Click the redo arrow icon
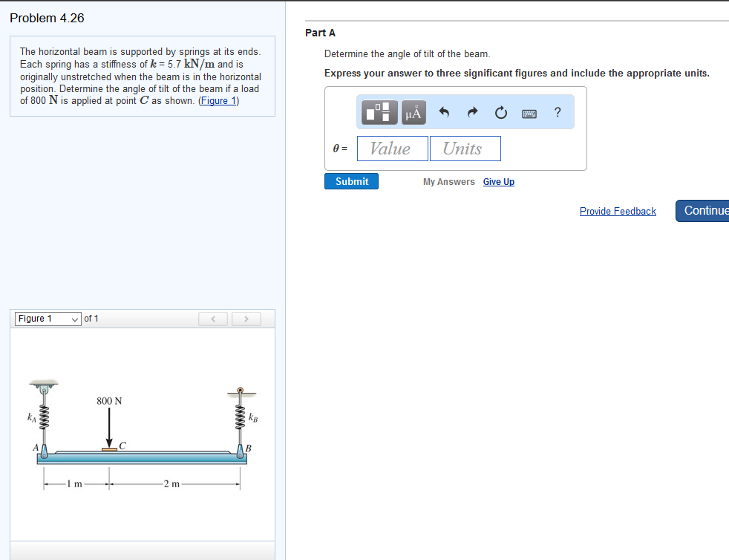This screenshot has height=560, width=729. (x=472, y=113)
